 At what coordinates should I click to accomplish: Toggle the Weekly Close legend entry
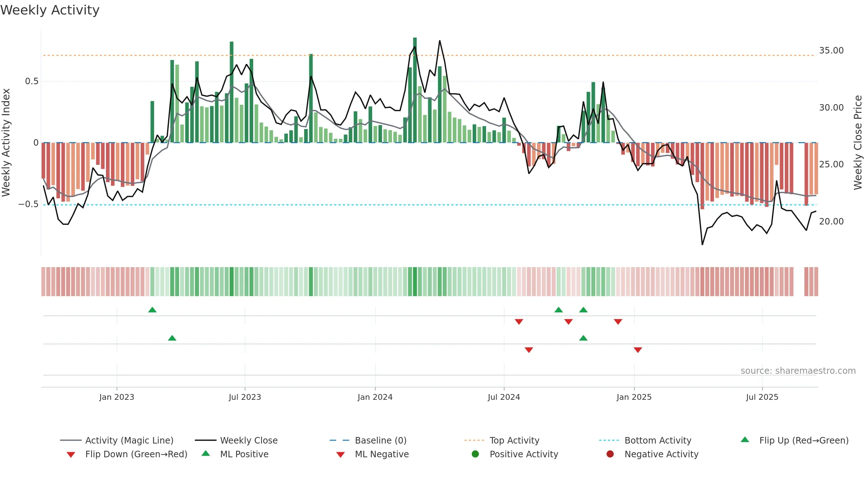point(236,440)
